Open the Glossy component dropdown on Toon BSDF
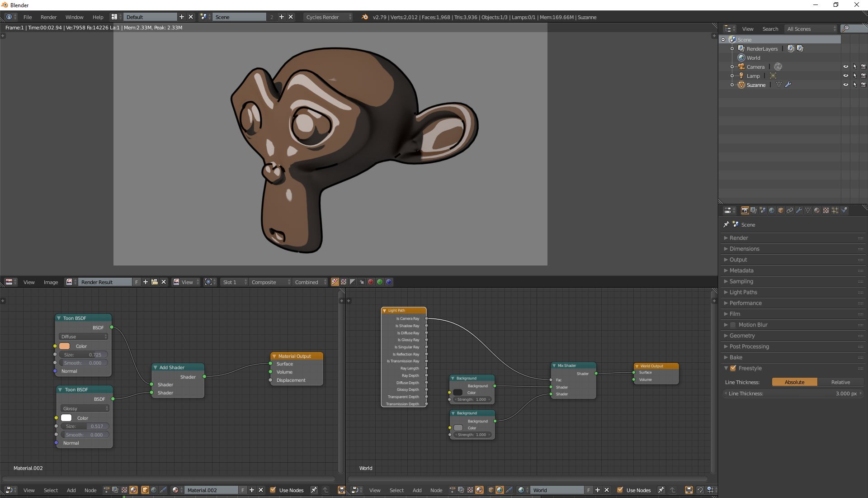This screenshot has width=868, height=498. [x=85, y=408]
